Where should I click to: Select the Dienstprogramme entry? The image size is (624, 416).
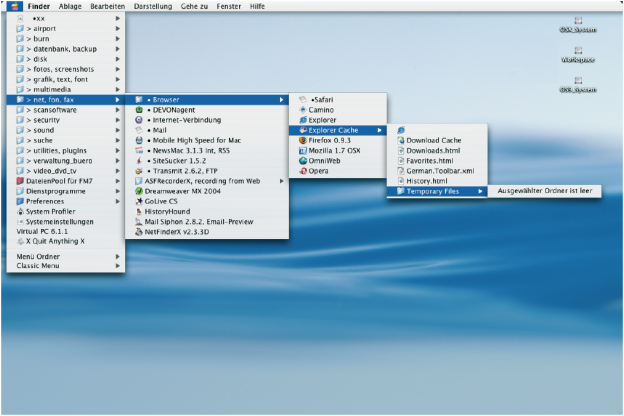66,191
